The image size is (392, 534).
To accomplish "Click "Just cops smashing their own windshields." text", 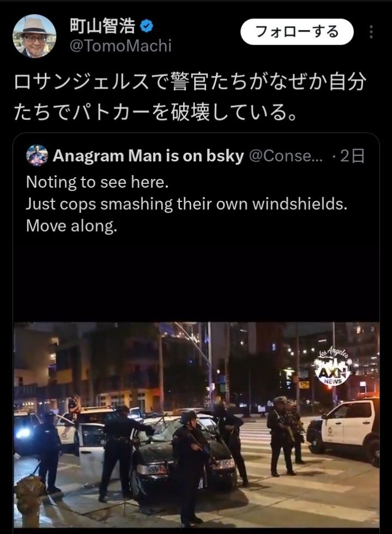I will pyautogui.click(x=186, y=204).
